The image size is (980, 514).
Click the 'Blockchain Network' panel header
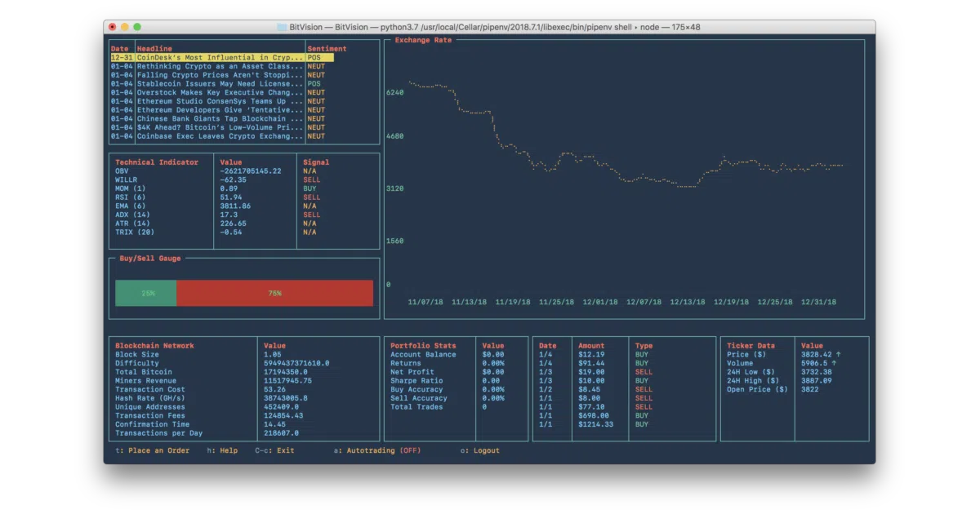click(x=154, y=346)
